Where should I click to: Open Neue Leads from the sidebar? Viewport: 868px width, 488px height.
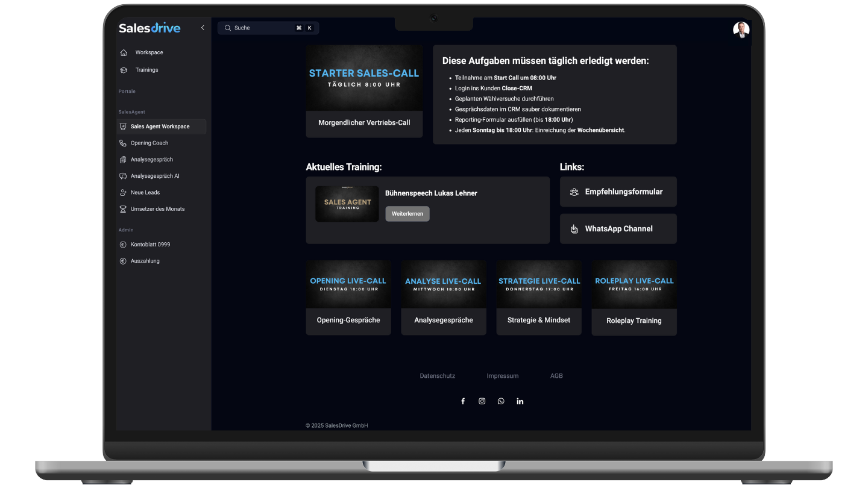(145, 193)
